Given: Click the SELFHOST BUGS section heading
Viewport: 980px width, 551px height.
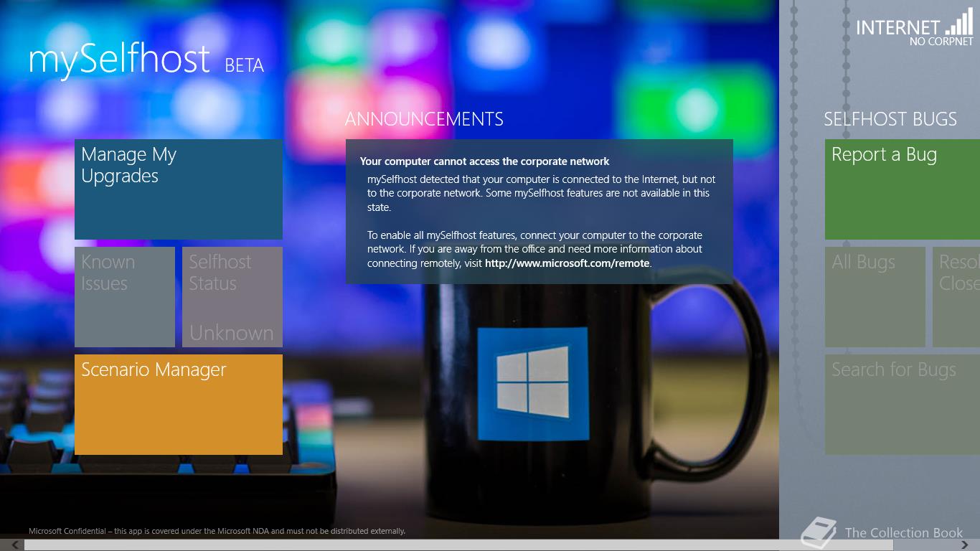Looking at the screenshot, I should (890, 119).
